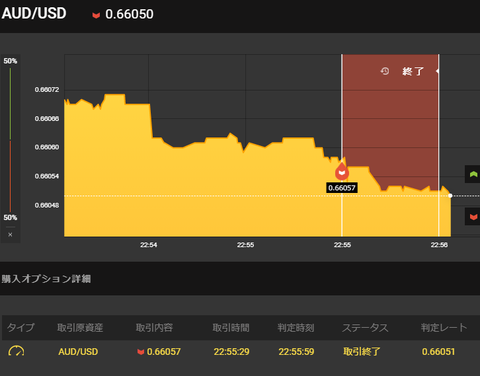Click the 判定時刻 column header
Viewport: 480px width, 376px height.
click(296, 328)
